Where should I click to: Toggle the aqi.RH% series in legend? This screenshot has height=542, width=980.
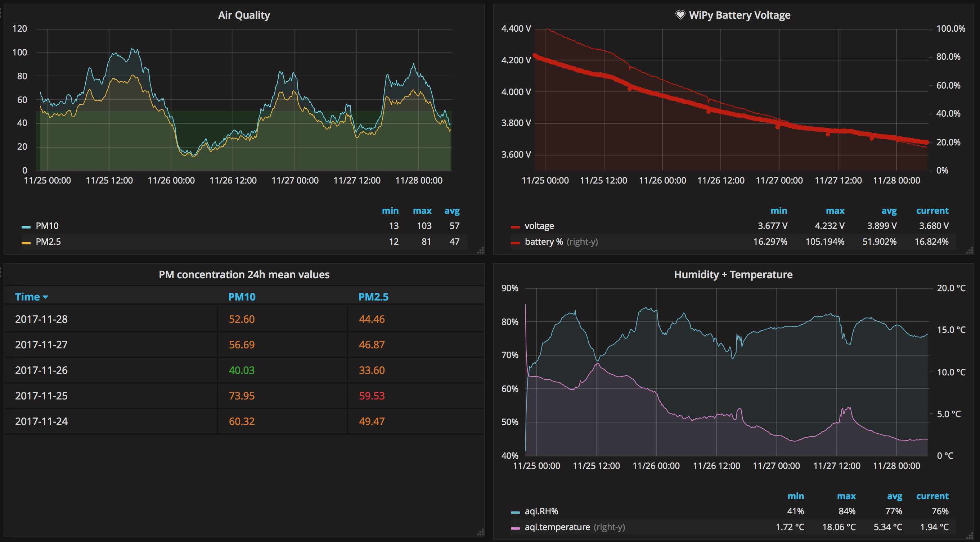(x=541, y=511)
